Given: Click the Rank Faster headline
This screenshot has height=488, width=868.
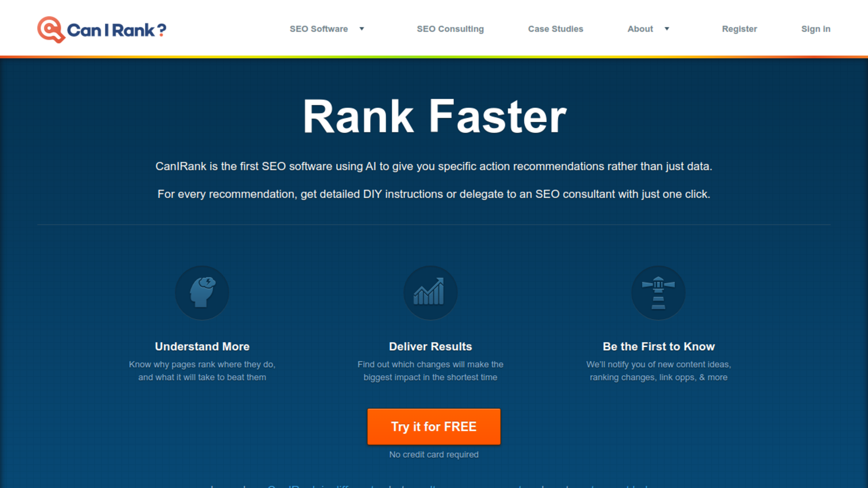Looking at the screenshot, I should coord(434,116).
